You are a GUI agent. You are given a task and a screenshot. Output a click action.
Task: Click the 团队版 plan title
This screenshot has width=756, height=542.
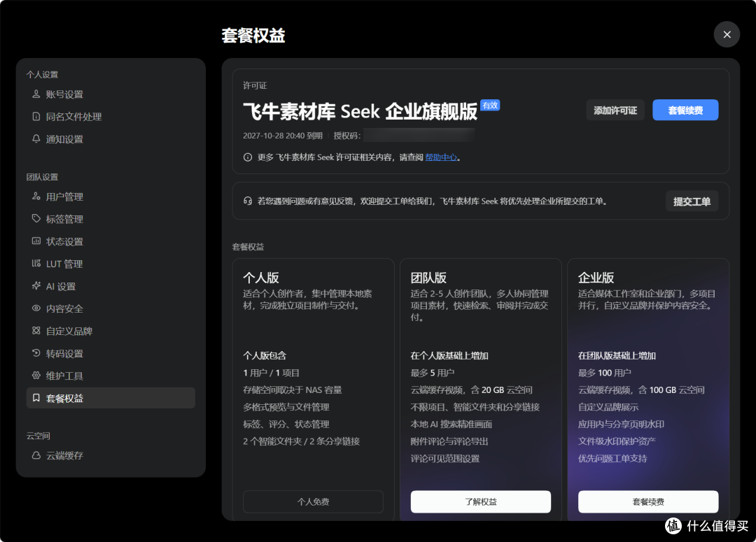coord(428,278)
